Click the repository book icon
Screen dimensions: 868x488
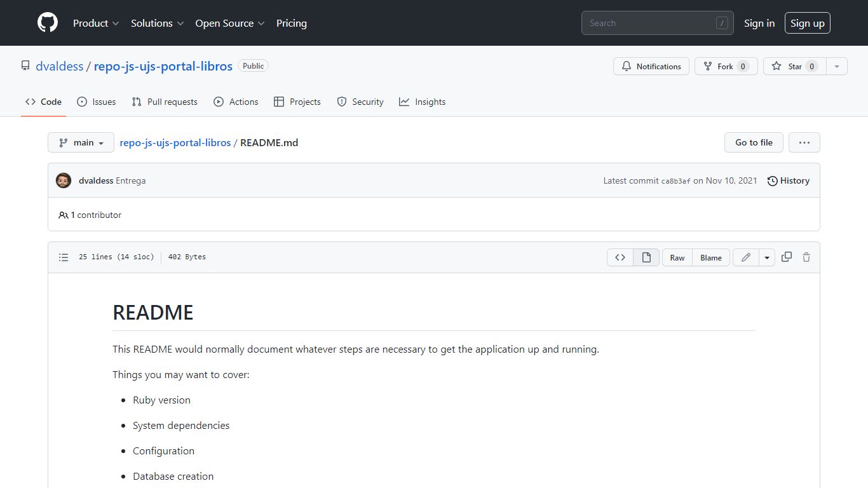(x=25, y=65)
